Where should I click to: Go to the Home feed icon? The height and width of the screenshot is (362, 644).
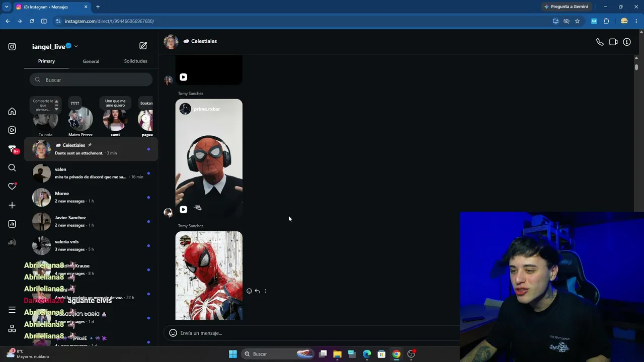click(12, 111)
